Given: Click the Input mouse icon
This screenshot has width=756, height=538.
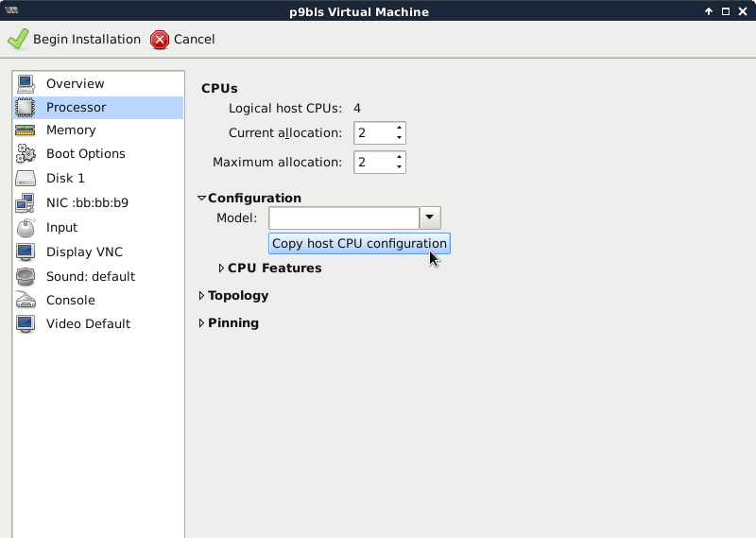Looking at the screenshot, I should 26,228.
